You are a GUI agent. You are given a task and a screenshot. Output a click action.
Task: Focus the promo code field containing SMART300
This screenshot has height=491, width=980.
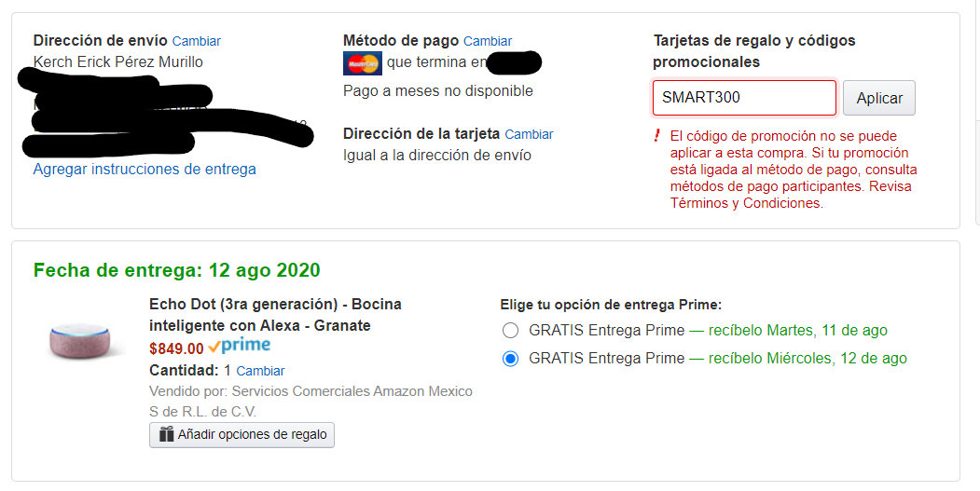click(x=744, y=98)
